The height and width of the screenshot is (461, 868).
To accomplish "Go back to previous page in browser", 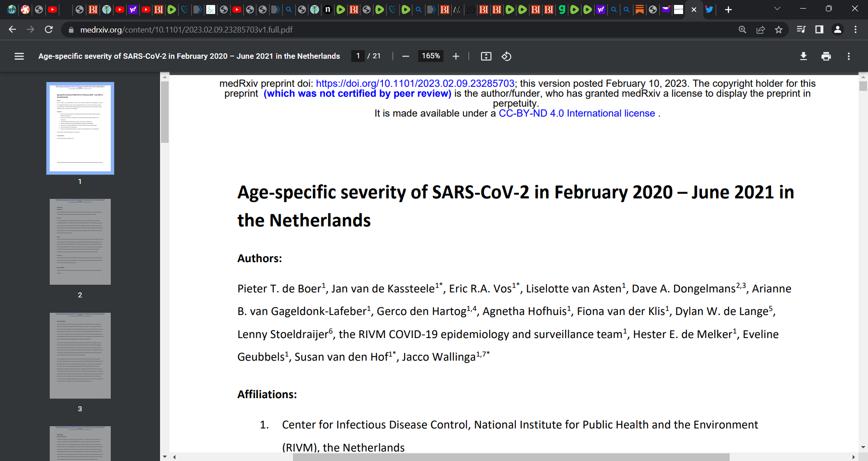I will (x=12, y=29).
